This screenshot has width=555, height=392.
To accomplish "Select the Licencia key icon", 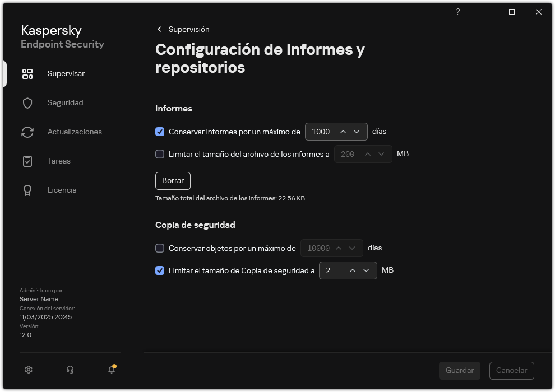I will point(27,190).
